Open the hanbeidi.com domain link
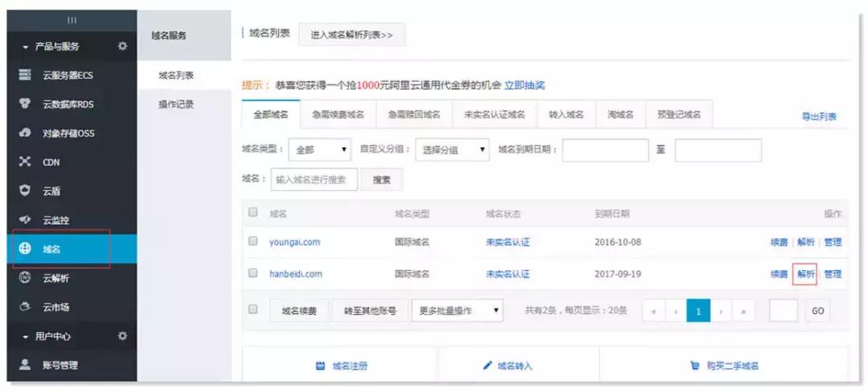Image resolution: width=868 pixels, height=392 pixels. [x=296, y=274]
